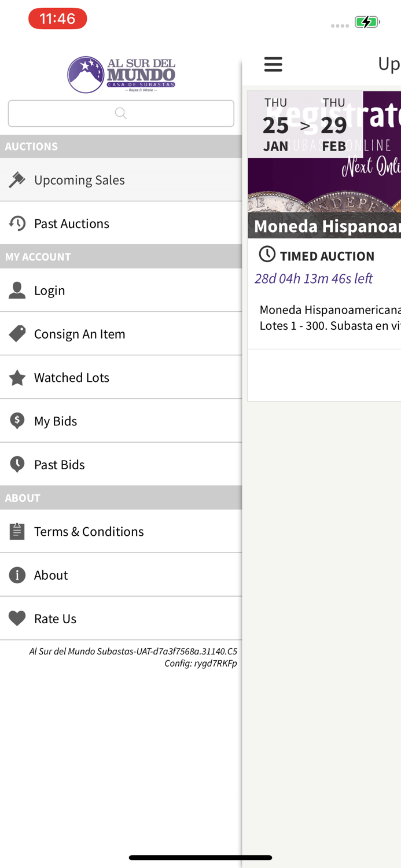Select Past Auctions from the menu

[72, 223]
